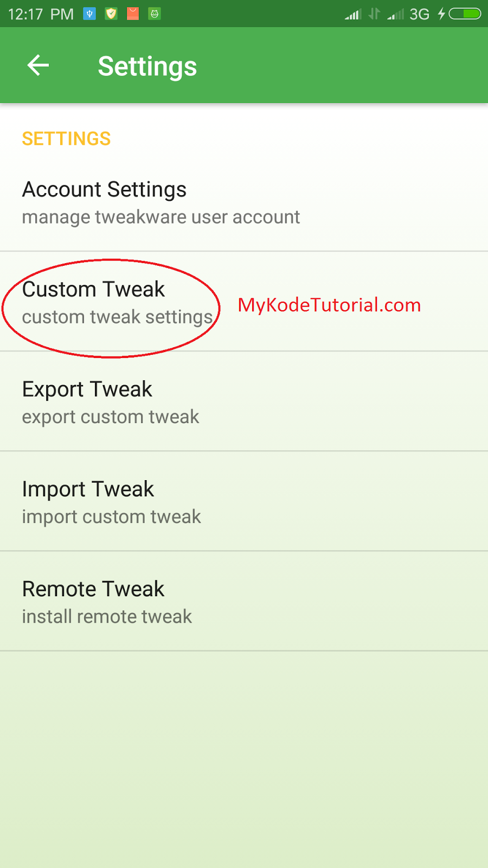Image resolution: width=488 pixels, height=868 pixels.
Task: Tap the green Android face notification icon
Action: (x=155, y=14)
